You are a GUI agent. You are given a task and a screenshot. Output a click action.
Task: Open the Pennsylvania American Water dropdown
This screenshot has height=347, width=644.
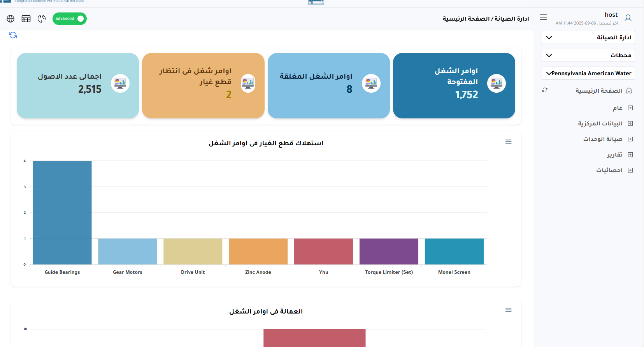click(588, 73)
